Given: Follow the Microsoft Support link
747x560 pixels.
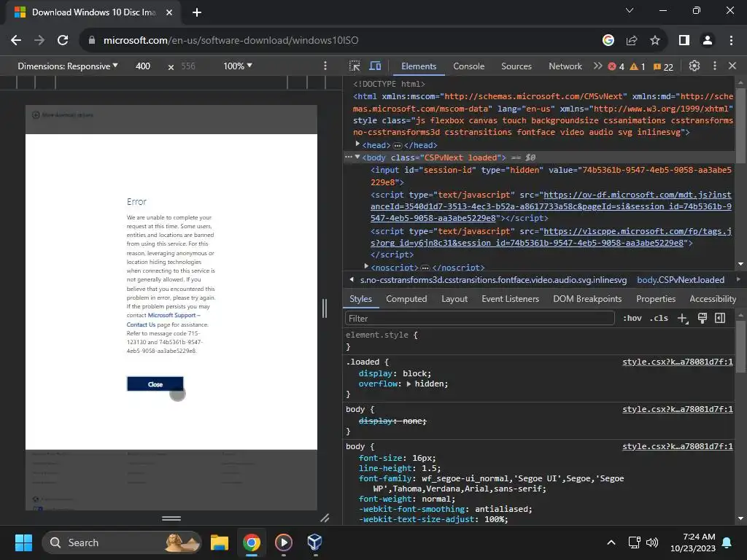Looking at the screenshot, I should click(x=171, y=315).
